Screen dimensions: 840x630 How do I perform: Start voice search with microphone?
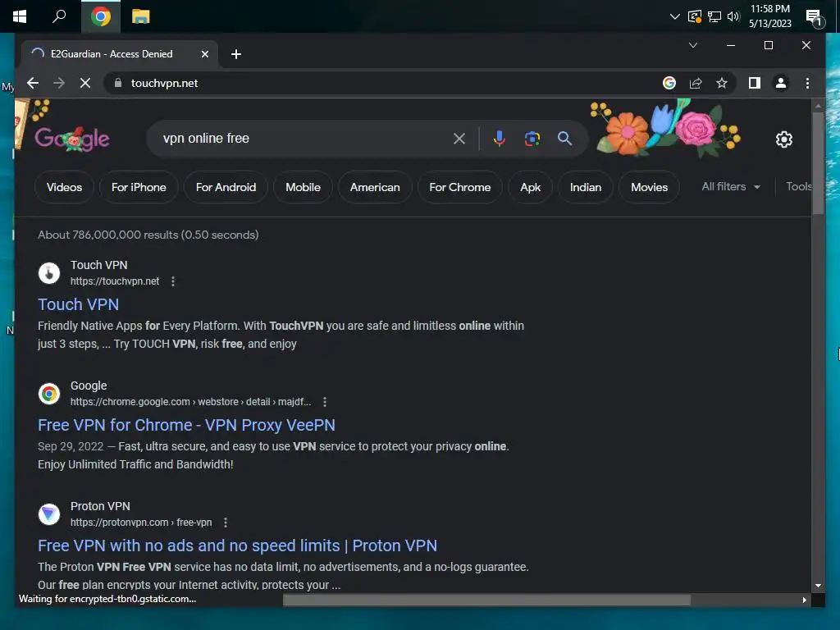point(499,139)
